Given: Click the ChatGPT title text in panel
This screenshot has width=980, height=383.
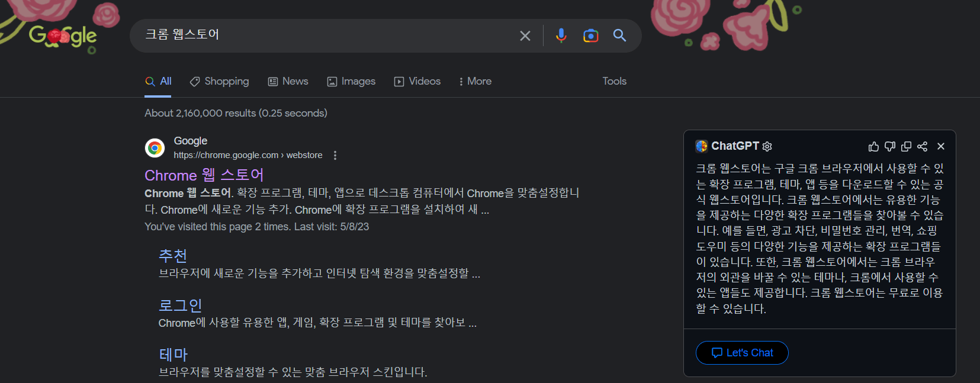Looking at the screenshot, I should pyautogui.click(x=735, y=146).
